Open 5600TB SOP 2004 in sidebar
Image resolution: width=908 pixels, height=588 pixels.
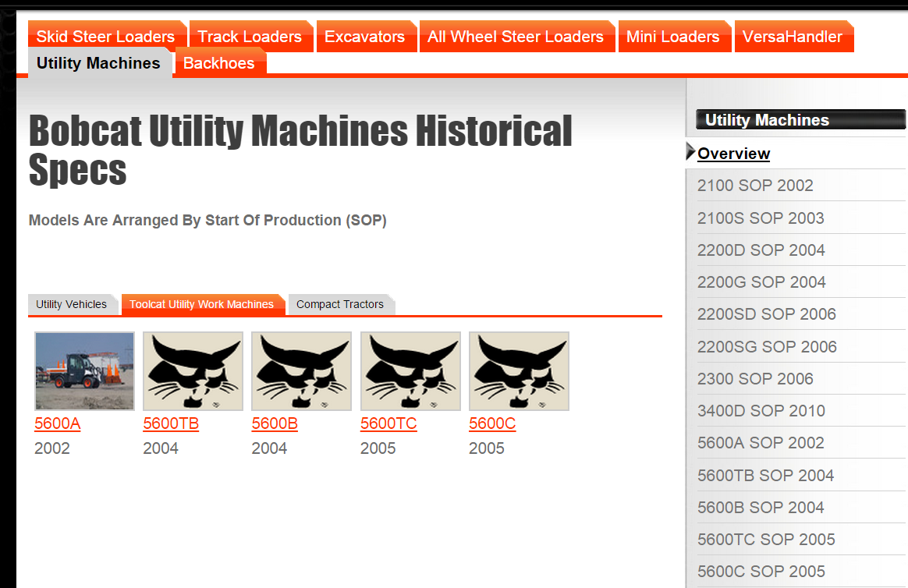pyautogui.click(x=765, y=475)
